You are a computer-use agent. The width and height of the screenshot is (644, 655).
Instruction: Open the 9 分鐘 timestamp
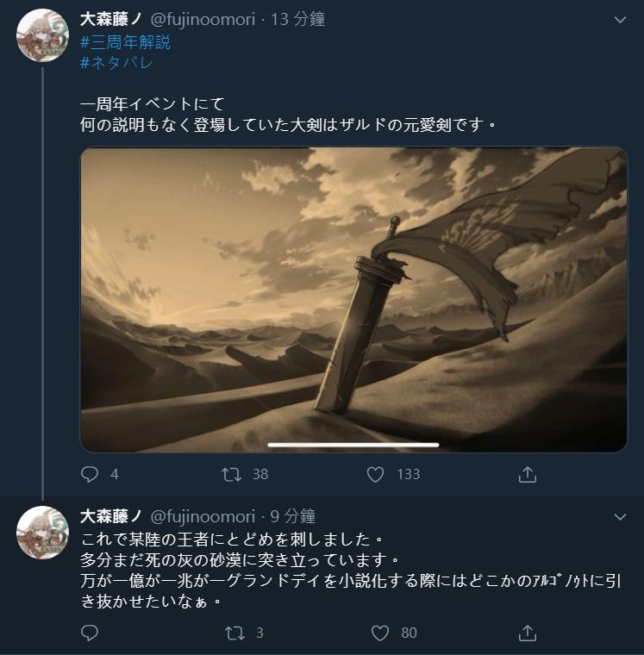292,516
